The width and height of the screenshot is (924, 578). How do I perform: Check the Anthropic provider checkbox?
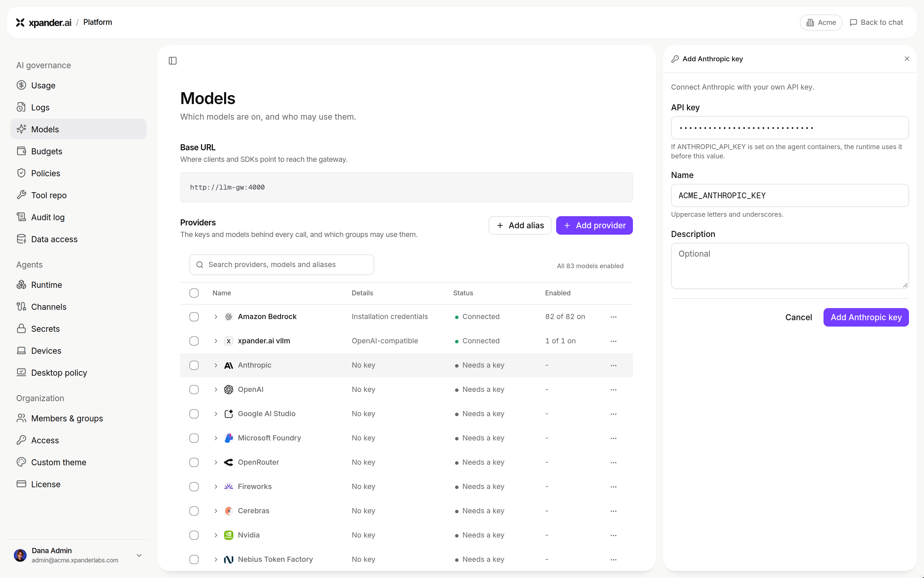click(x=194, y=366)
